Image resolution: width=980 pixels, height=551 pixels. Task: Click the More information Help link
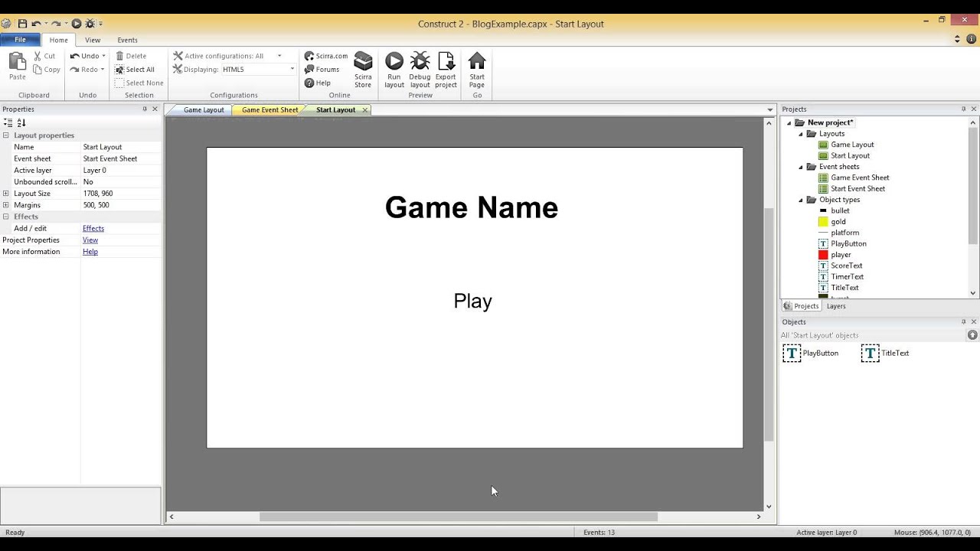point(90,252)
